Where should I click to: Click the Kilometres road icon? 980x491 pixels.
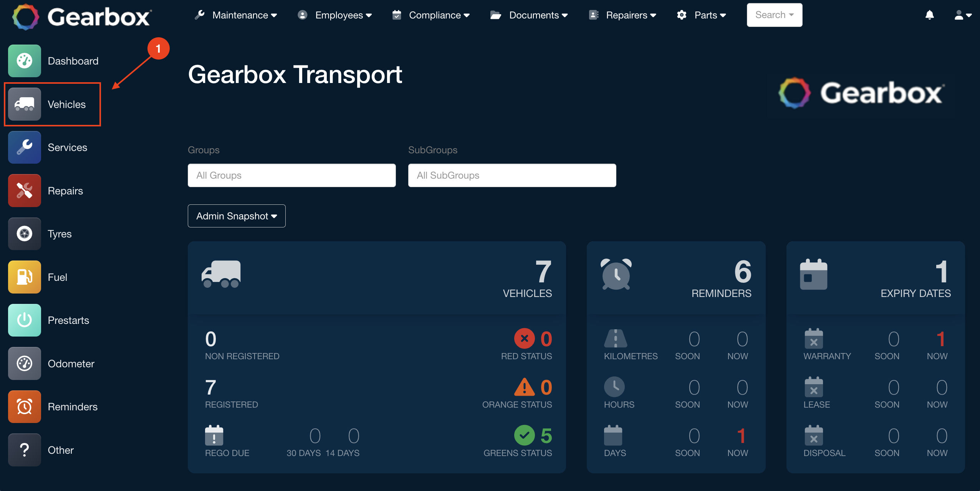[x=616, y=338]
